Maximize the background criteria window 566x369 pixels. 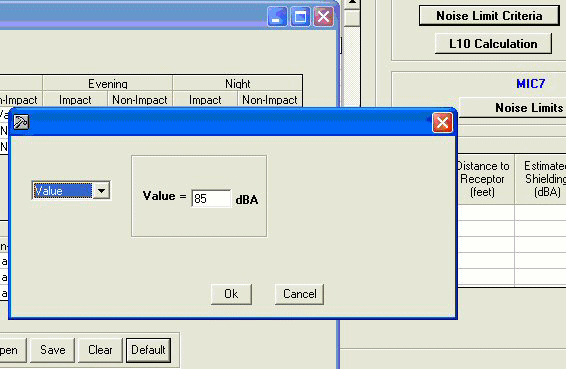coord(300,17)
